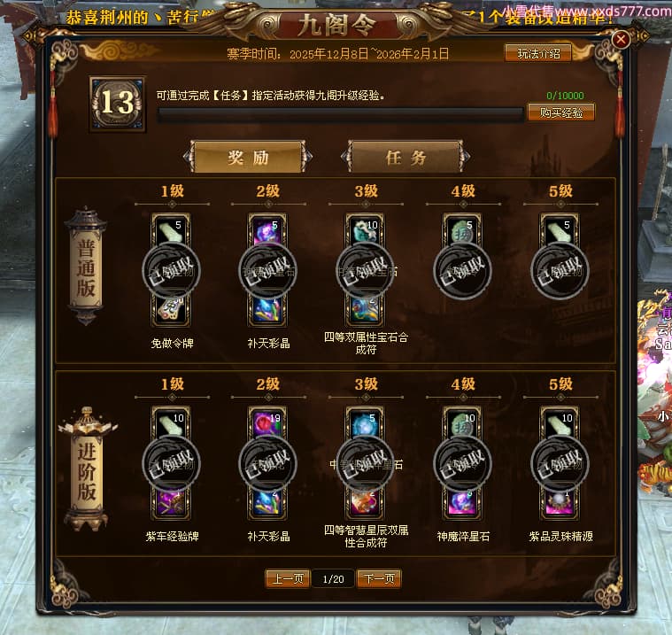
Task: Switch to the 奖励 tab
Action: tap(248, 157)
